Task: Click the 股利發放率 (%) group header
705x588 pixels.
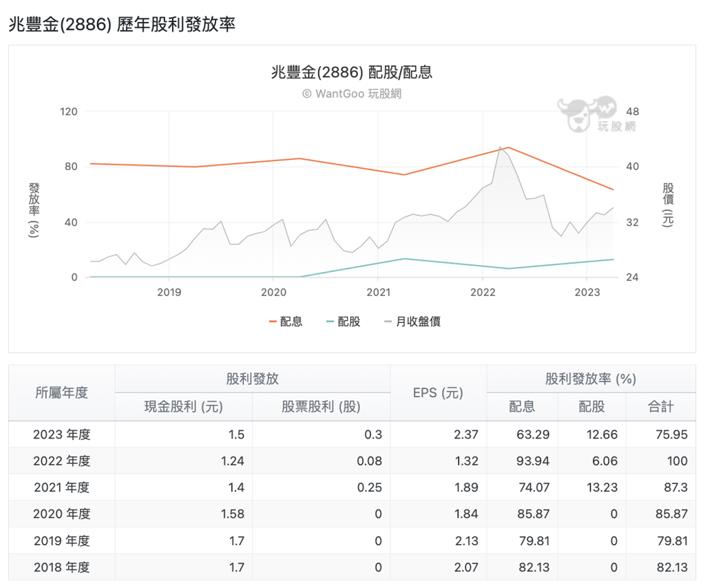Action: tap(591, 379)
